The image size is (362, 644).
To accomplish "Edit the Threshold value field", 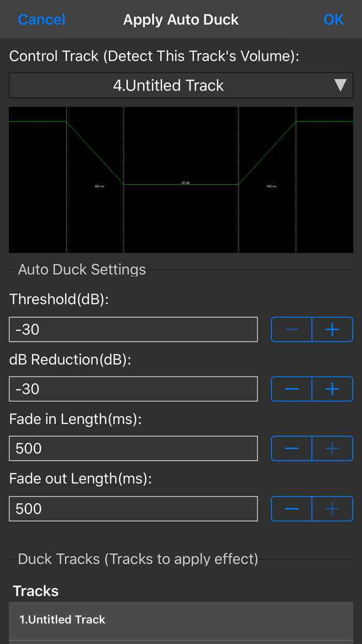I will pos(133,330).
